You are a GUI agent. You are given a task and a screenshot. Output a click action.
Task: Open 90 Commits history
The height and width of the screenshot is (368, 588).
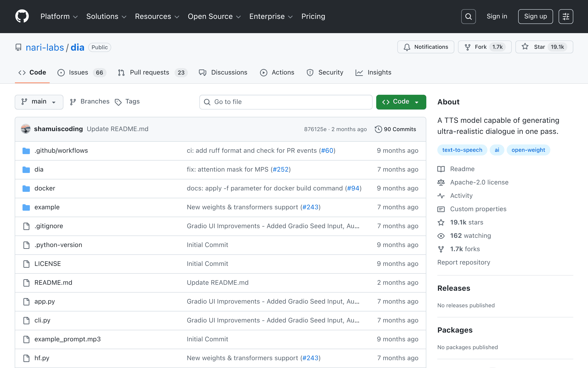pyautogui.click(x=395, y=129)
